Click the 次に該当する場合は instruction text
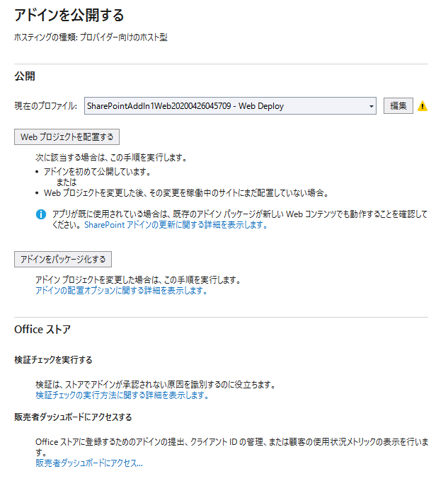Image resolution: width=448 pixels, height=481 pixels. coord(111,158)
